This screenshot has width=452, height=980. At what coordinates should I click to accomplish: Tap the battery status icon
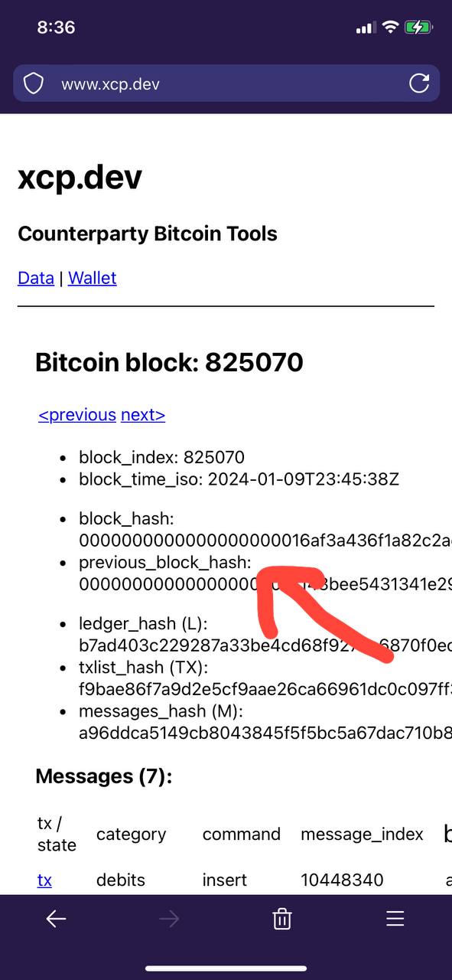pyautogui.click(x=418, y=28)
